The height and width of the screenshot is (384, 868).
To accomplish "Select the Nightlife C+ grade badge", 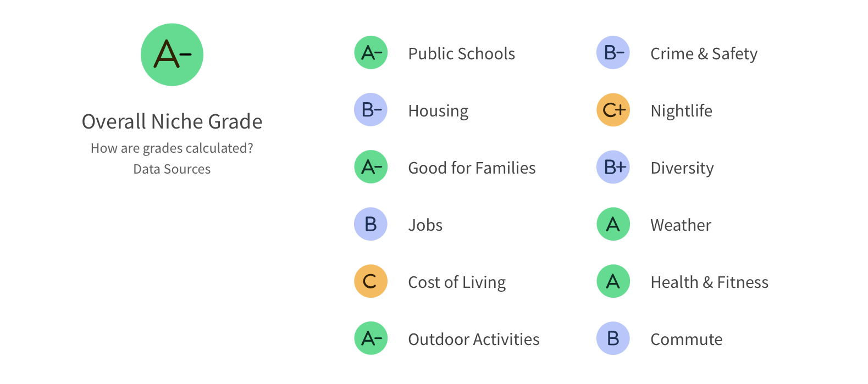I will pos(613,110).
